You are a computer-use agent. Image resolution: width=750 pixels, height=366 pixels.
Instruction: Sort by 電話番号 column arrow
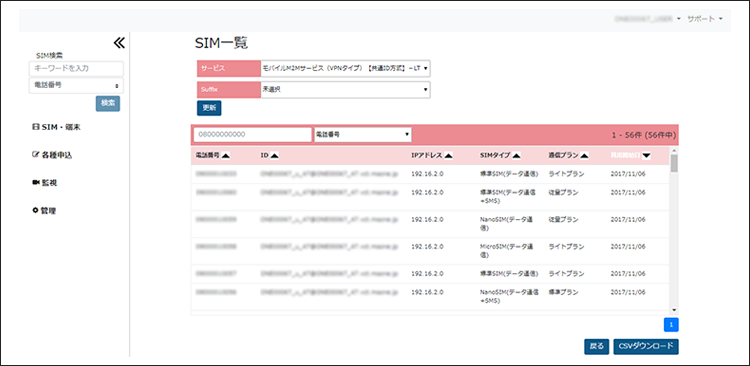(226, 155)
